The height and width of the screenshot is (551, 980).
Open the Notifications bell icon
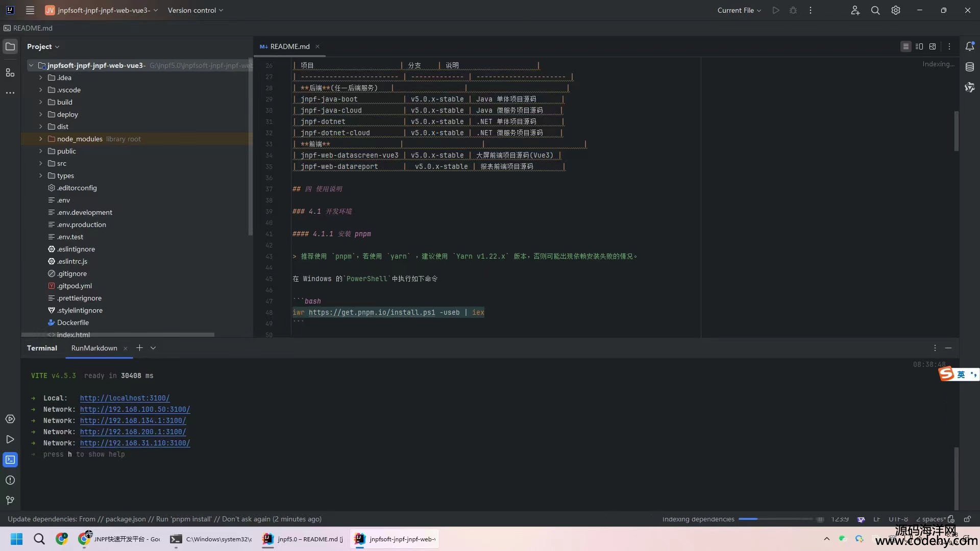[x=970, y=46]
